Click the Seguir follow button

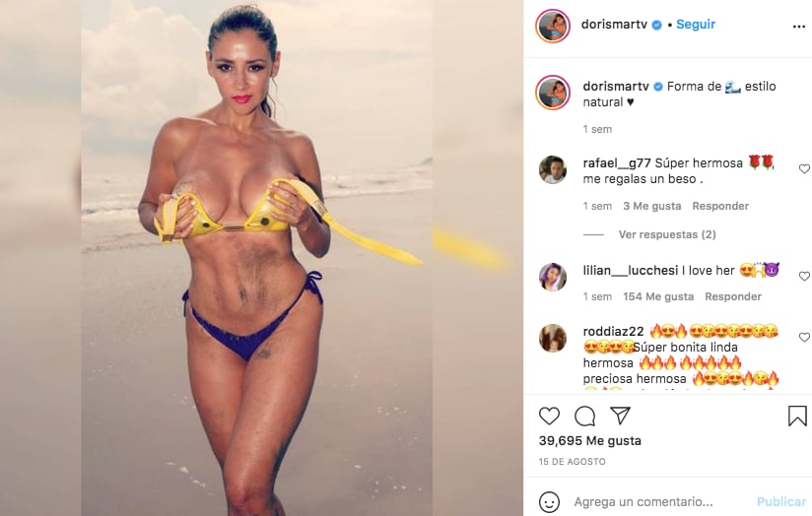coord(696,25)
